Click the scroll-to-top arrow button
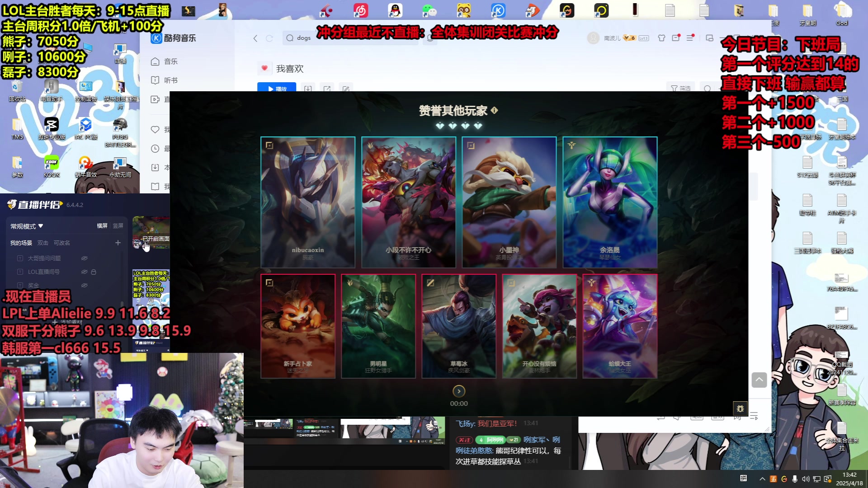The image size is (868, 488). coord(759,380)
